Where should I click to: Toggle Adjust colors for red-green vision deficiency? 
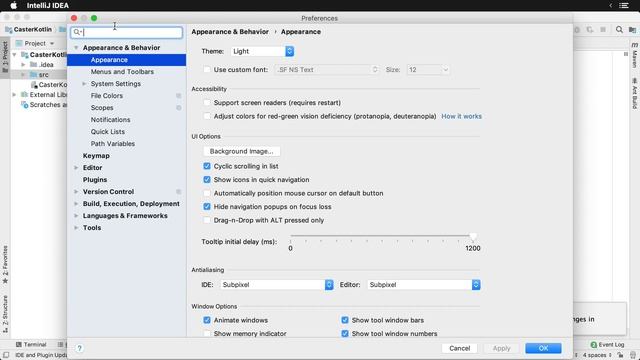(207, 116)
